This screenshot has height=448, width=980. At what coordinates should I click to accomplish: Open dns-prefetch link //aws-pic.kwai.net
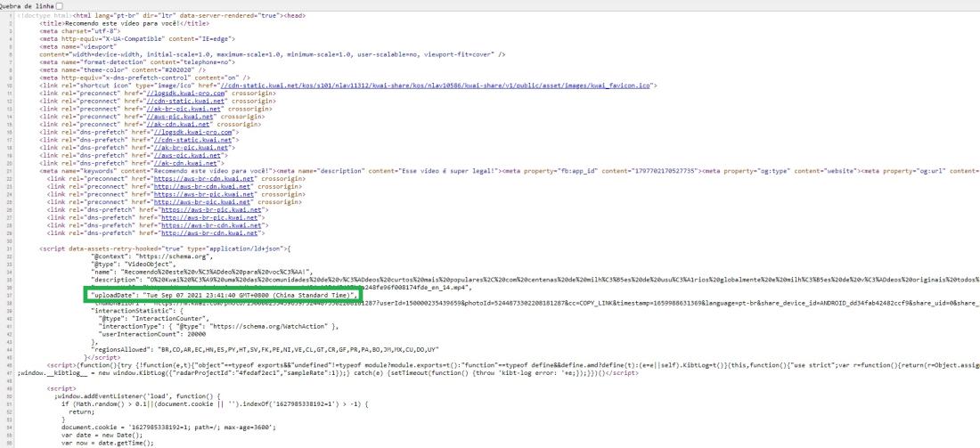187,156
